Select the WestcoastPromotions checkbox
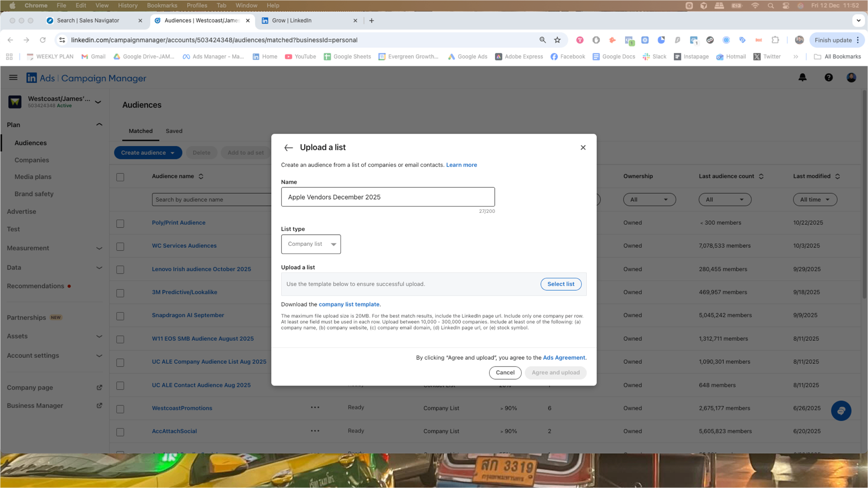 click(x=120, y=409)
